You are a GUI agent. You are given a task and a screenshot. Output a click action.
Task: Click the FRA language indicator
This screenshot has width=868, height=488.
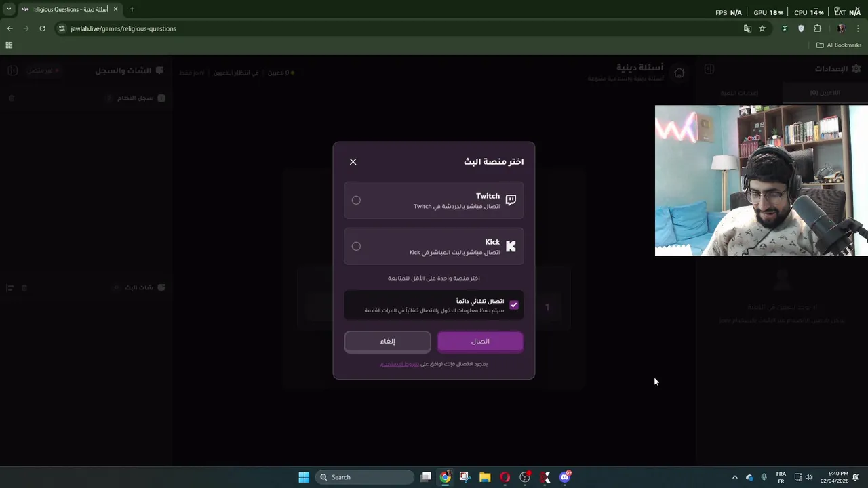[781, 477]
